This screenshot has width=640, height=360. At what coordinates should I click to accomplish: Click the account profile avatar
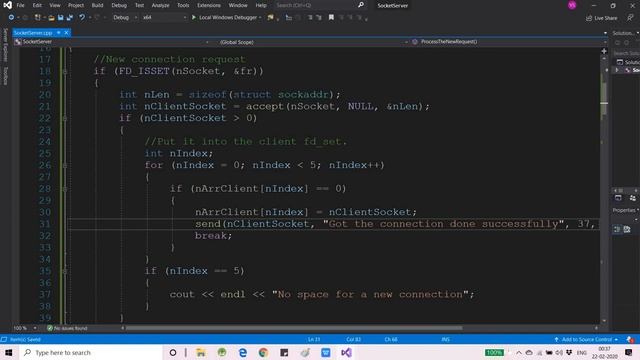pyautogui.click(x=572, y=5)
